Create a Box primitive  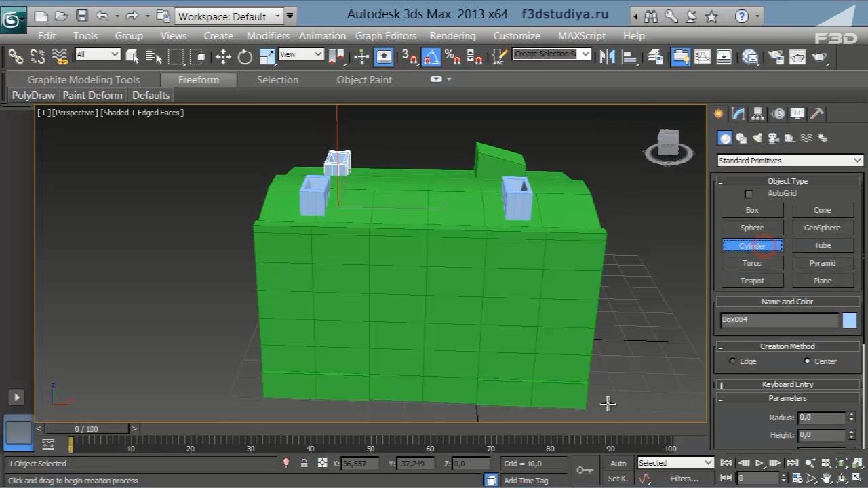click(752, 210)
